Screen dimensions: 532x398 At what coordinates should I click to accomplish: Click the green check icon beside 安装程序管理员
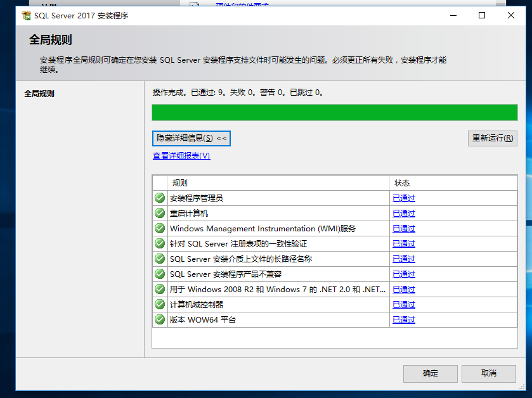pyautogui.click(x=160, y=198)
